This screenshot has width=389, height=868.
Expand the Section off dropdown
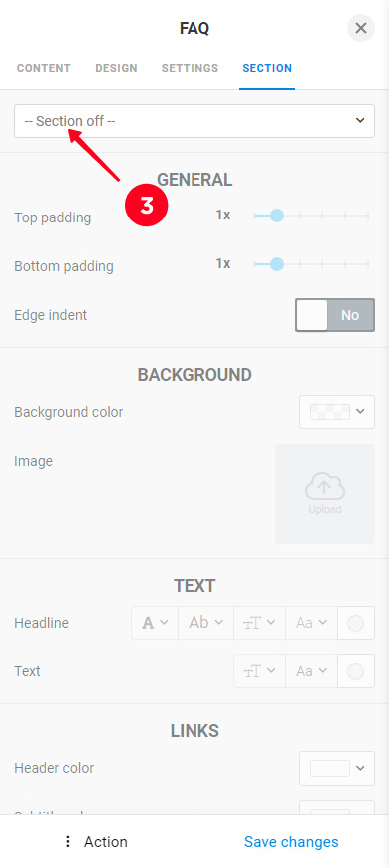(194, 121)
